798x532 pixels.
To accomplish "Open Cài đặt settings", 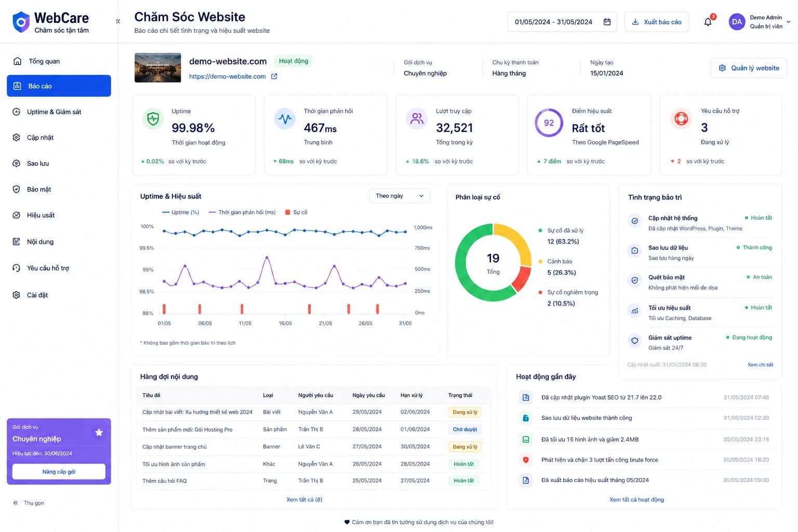I will (59, 295).
